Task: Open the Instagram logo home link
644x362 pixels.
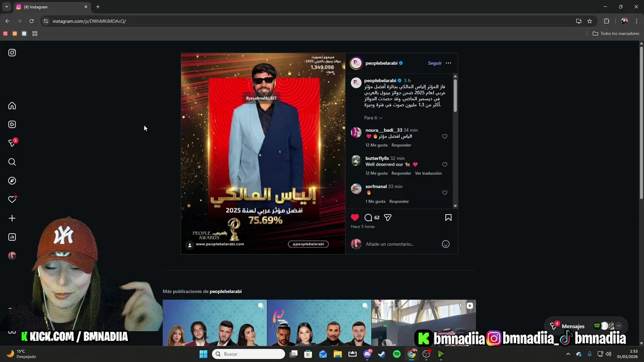Action: tap(12, 53)
